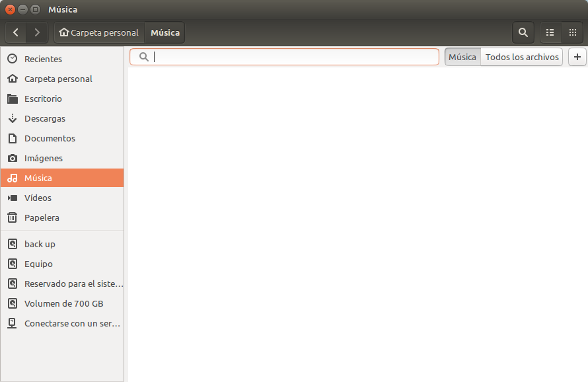Select Música search scope toggle

click(x=462, y=57)
